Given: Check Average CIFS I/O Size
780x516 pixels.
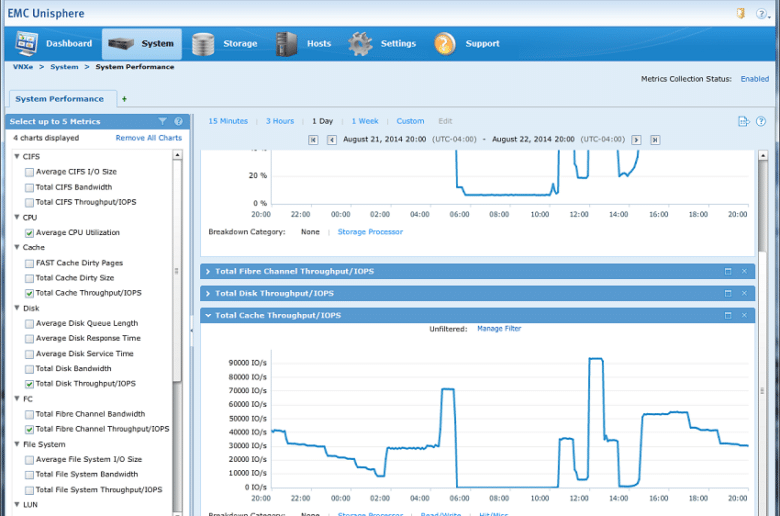Looking at the screenshot, I should click(29, 172).
